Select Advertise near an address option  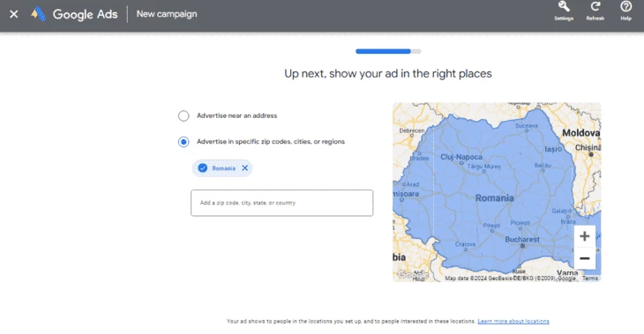[x=183, y=115]
